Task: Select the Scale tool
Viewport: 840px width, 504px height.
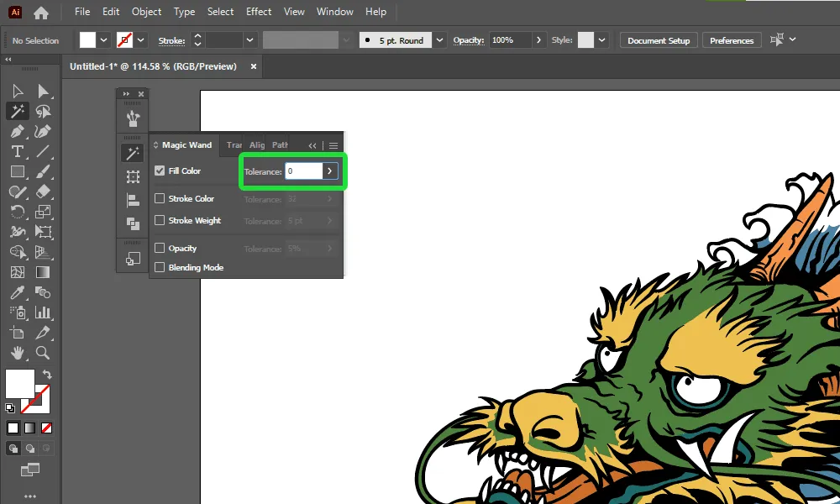Action: (x=43, y=212)
